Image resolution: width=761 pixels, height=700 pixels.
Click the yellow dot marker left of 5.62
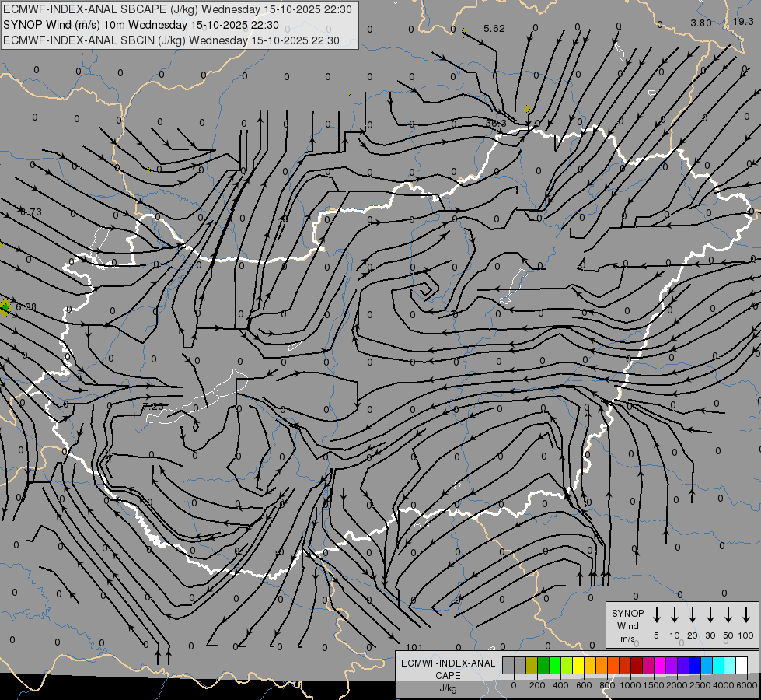tap(463, 32)
